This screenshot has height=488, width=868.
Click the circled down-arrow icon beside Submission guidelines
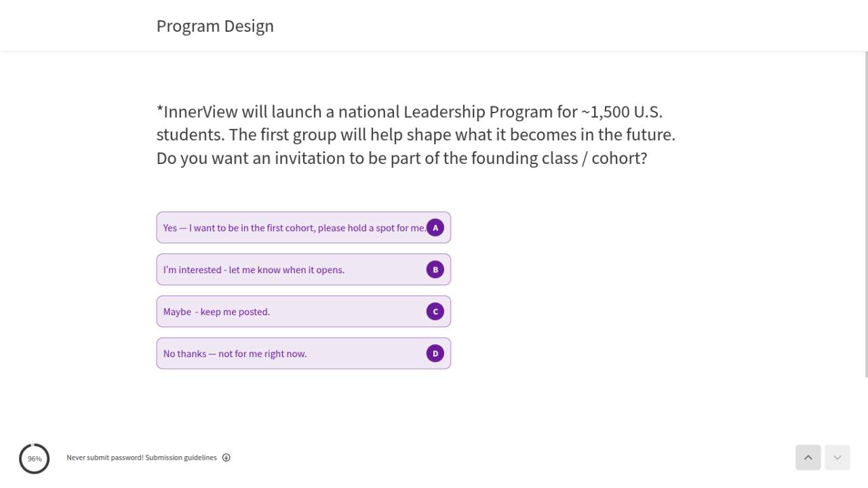pos(226,457)
